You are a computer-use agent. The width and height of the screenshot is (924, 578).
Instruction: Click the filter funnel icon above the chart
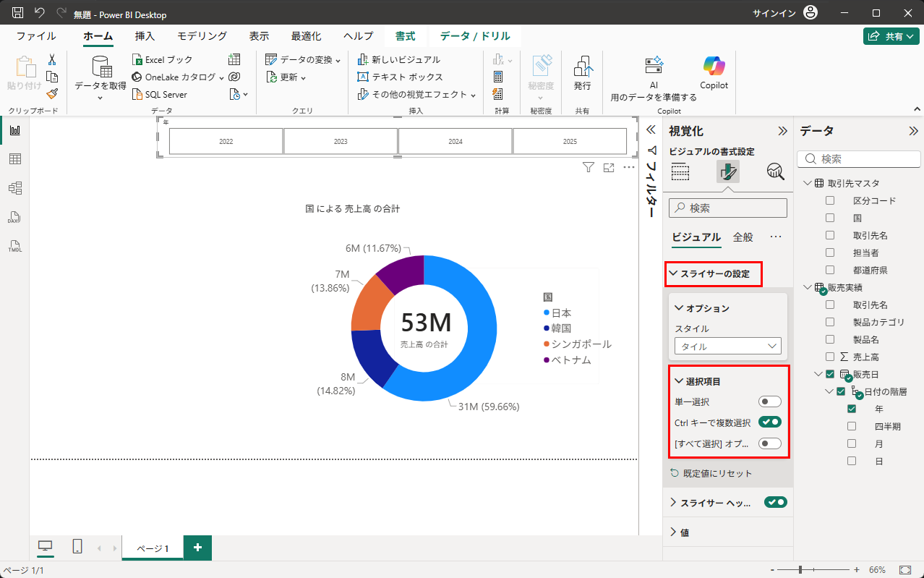tap(589, 168)
